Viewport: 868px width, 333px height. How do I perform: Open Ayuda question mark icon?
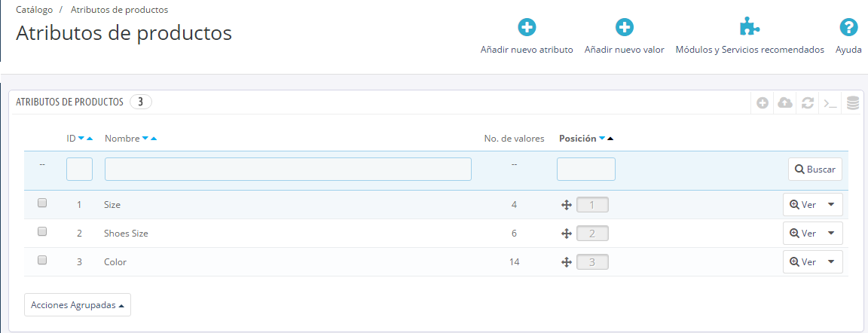pyautogui.click(x=848, y=28)
